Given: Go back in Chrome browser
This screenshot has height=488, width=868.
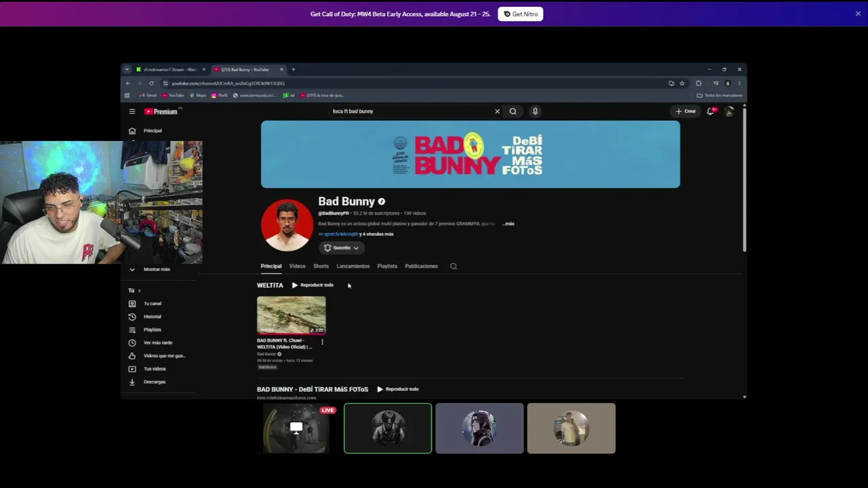Looking at the screenshot, I should point(127,83).
